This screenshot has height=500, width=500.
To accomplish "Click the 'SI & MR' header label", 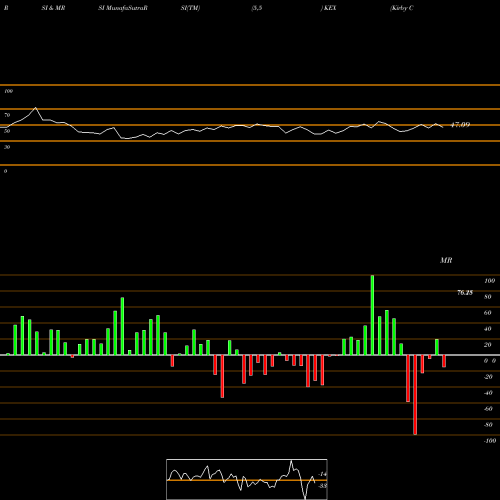I will [53, 8].
